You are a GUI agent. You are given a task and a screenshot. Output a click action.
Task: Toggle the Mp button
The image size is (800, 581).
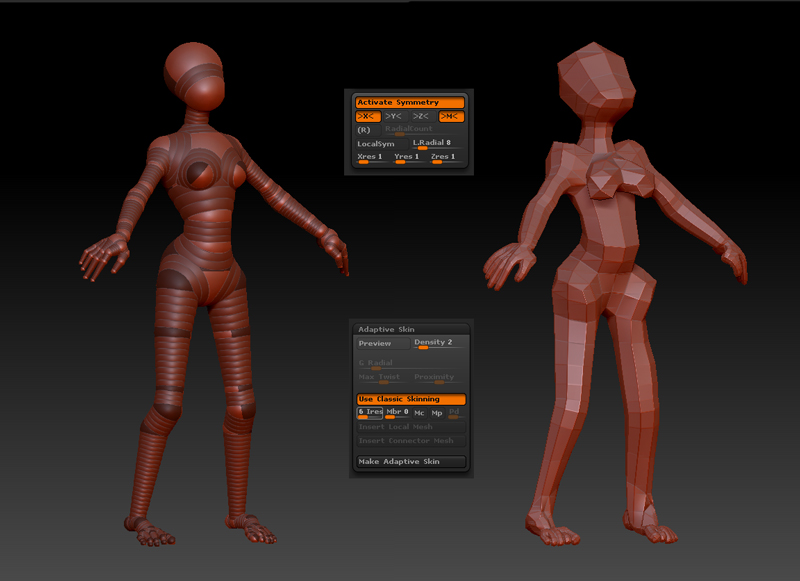(x=437, y=413)
